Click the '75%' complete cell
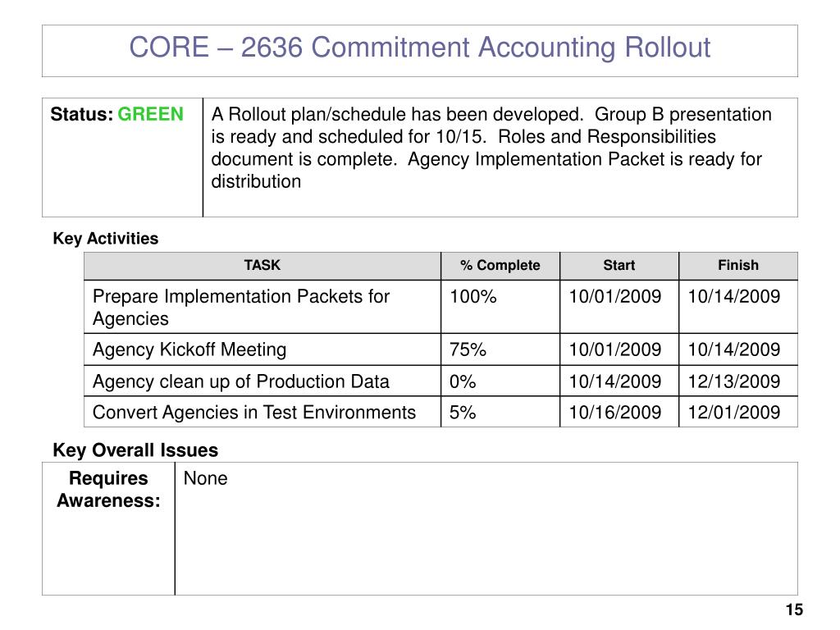 click(500, 349)
